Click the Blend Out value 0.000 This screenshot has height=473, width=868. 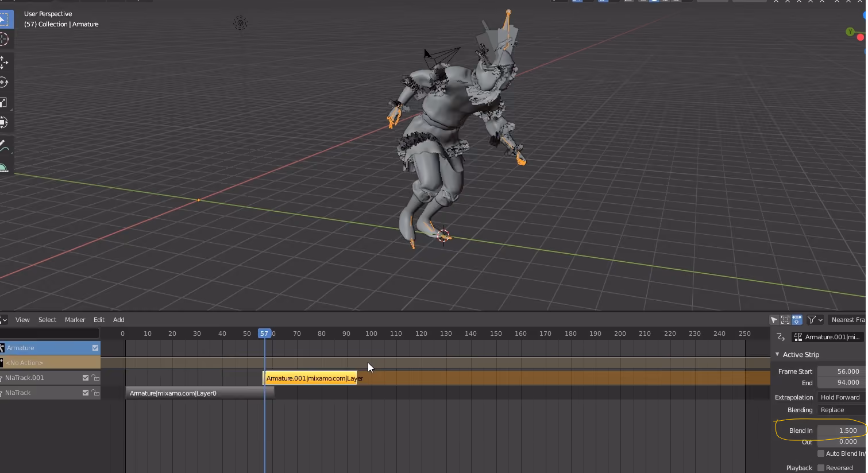(x=842, y=441)
